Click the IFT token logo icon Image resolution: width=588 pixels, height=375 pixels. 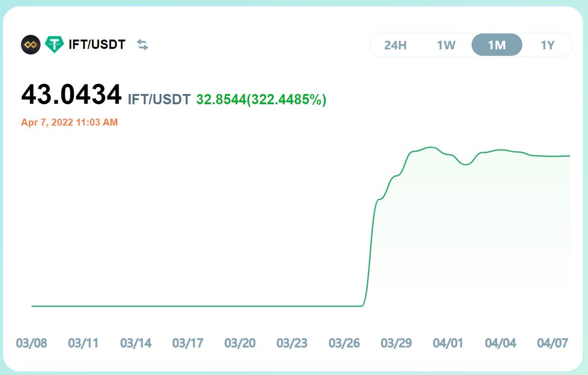30,45
